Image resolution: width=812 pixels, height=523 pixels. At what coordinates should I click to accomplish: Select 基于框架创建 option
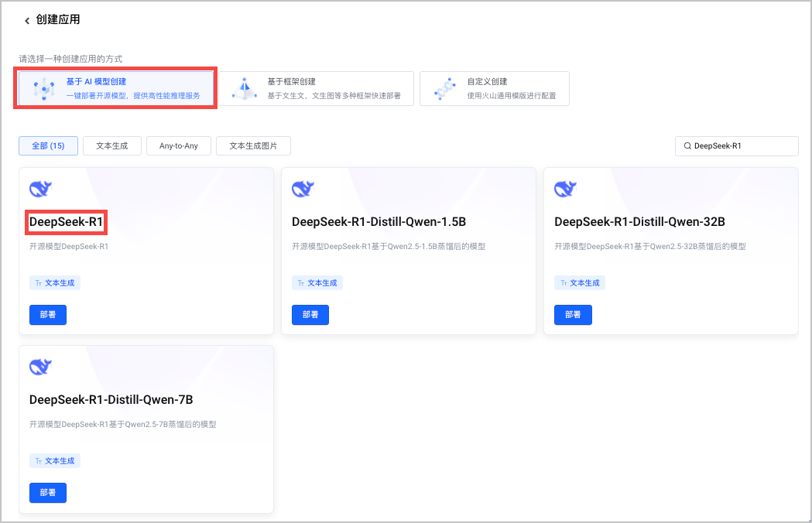click(x=317, y=88)
